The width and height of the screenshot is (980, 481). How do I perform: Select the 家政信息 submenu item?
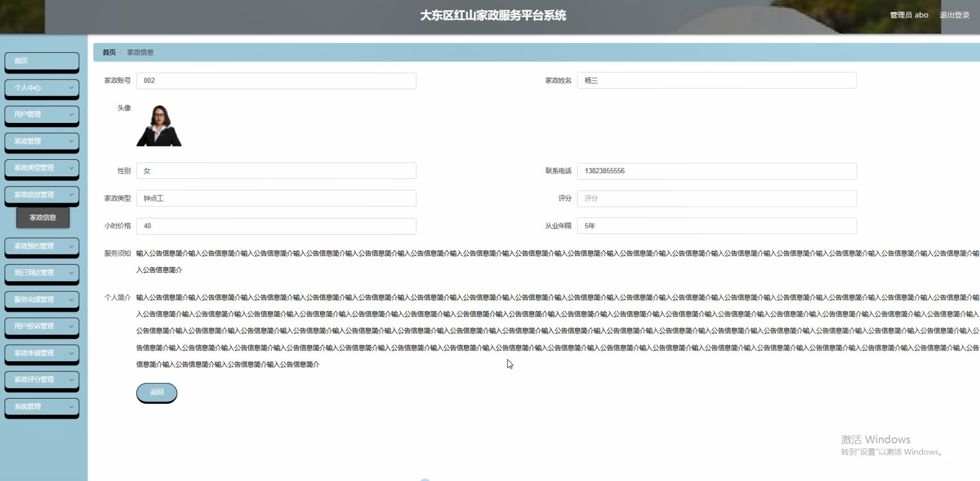pos(43,218)
